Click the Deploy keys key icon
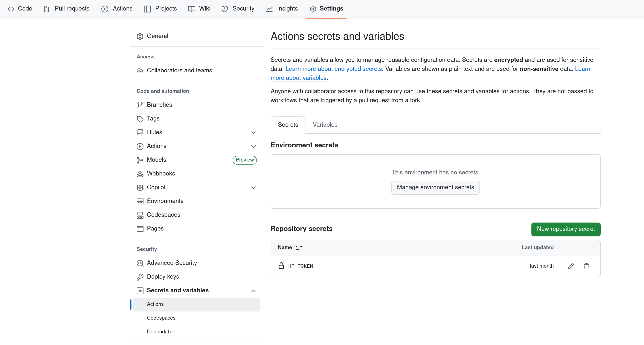This screenshot has width=644, height=345. click(x=140, y=277)
